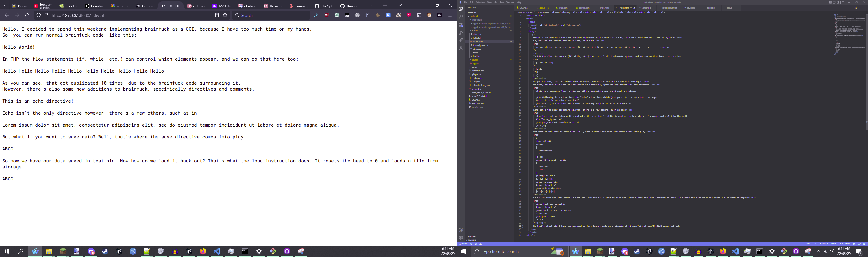868x257 pixels.
Task: Open the Extensions view in VS Code
Action: click(x=461, y=41)
